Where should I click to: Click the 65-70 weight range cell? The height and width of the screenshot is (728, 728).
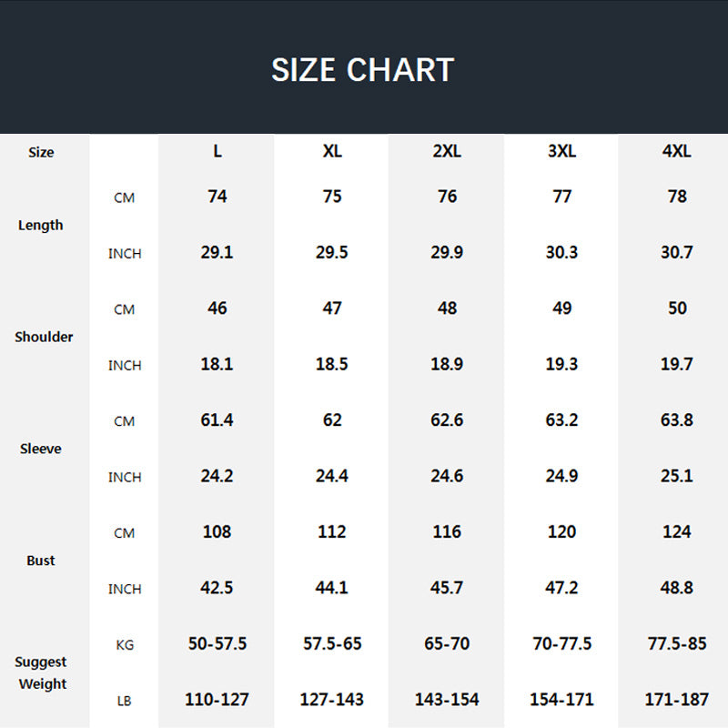tap(447, 644)
